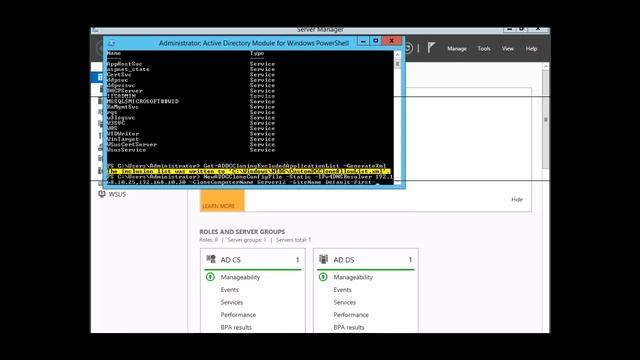640x360 pixels.
Task: Click the yellow highlighted inclusion list line
Action: click(x=248, y=171)
